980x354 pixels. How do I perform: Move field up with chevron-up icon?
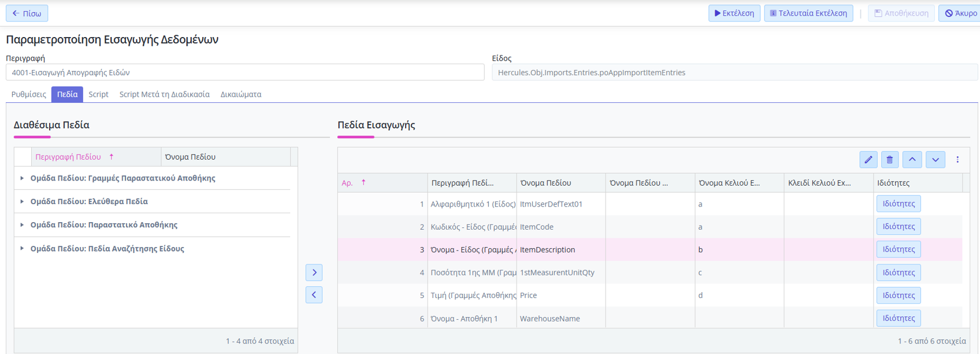tap(912, 160)
